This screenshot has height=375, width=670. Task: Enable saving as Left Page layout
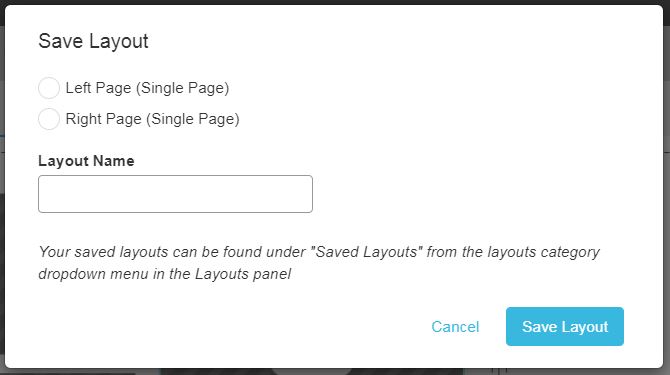click(x=49, y=88)
